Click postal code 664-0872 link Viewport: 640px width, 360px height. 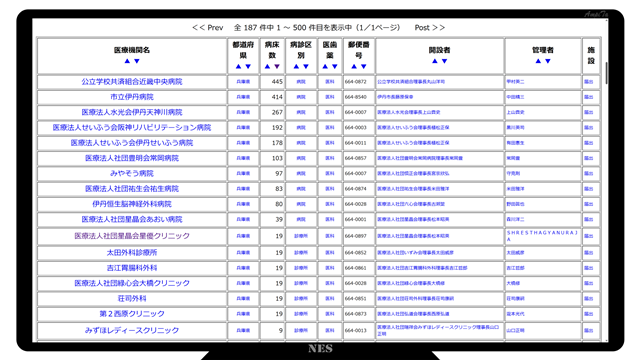coord(356,82)
